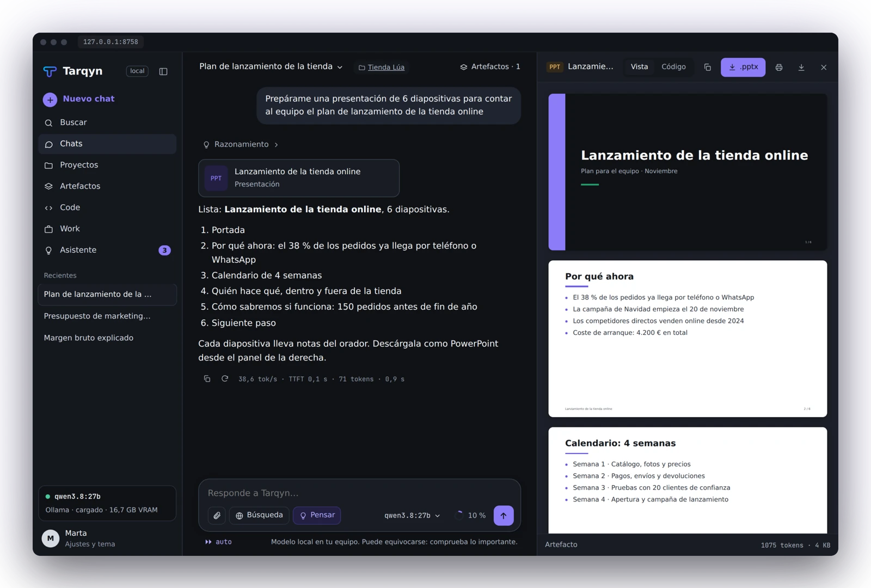Click the 10 % context usage indicator

470,516
